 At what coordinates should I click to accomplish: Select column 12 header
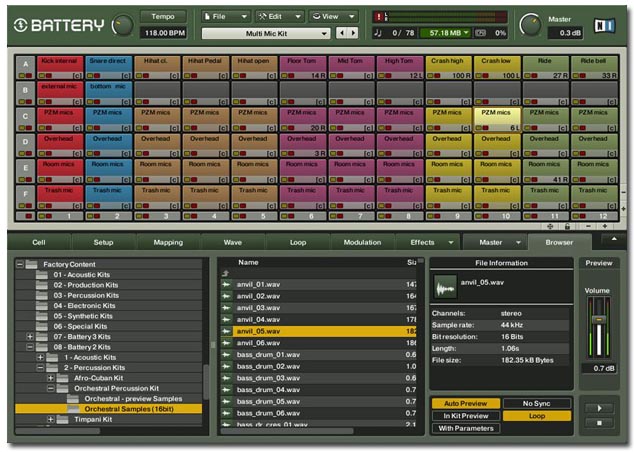594,216
